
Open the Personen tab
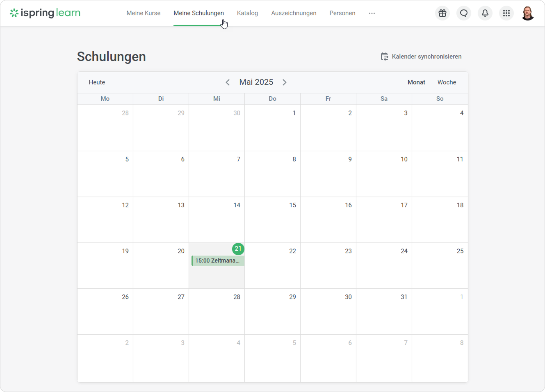(x=342, y=13)
